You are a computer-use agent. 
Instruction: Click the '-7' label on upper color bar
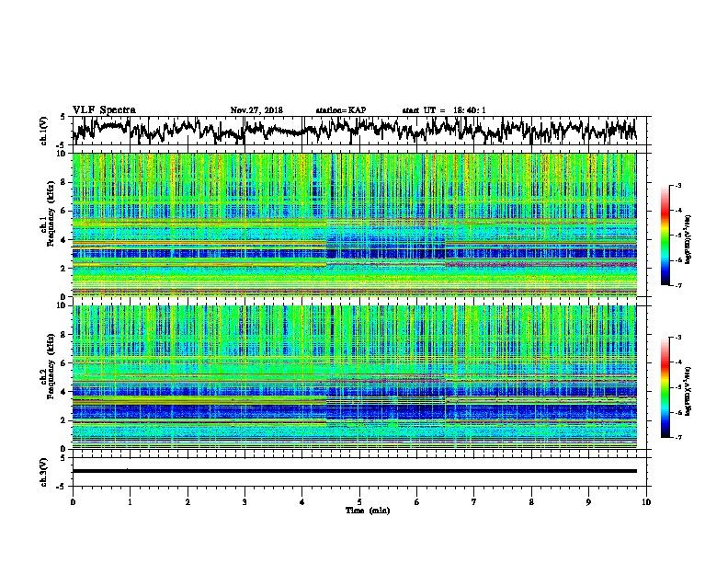coord(677,285)
